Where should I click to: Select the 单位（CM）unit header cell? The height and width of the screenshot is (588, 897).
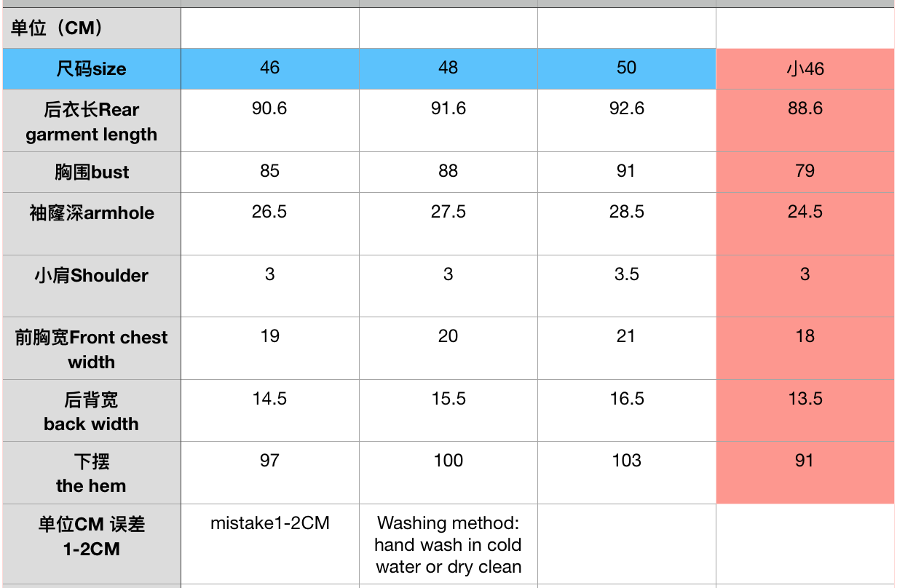91,28
